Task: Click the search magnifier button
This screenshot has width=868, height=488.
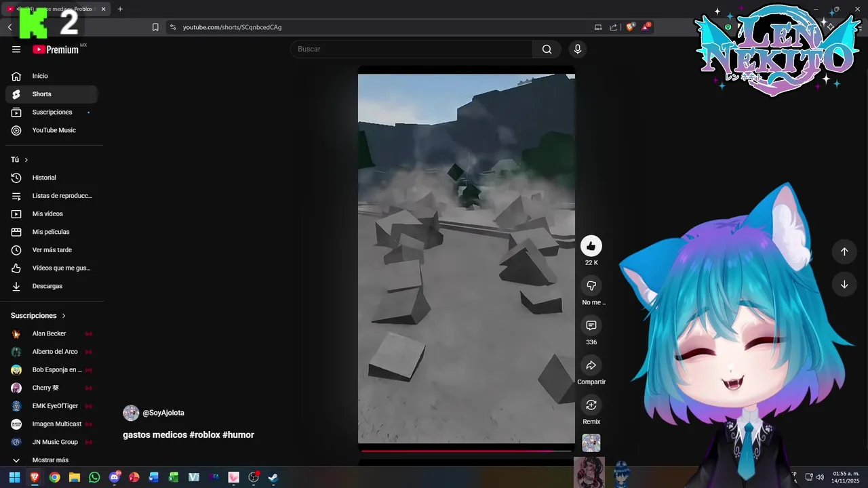Action: tap(547, 49)
